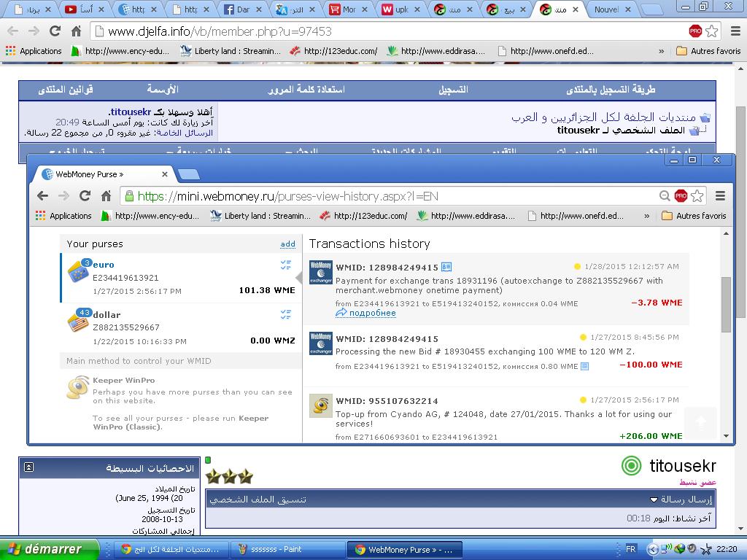Open the التسجيل registration menu item
Viewport: 747px width, 560px height.
click(x=453, y=89)
